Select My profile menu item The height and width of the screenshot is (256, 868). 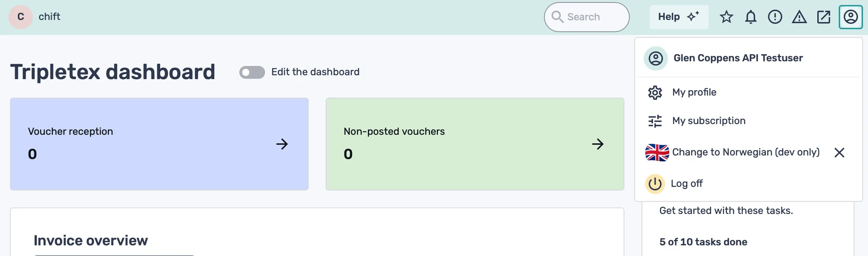click(694, 92)
